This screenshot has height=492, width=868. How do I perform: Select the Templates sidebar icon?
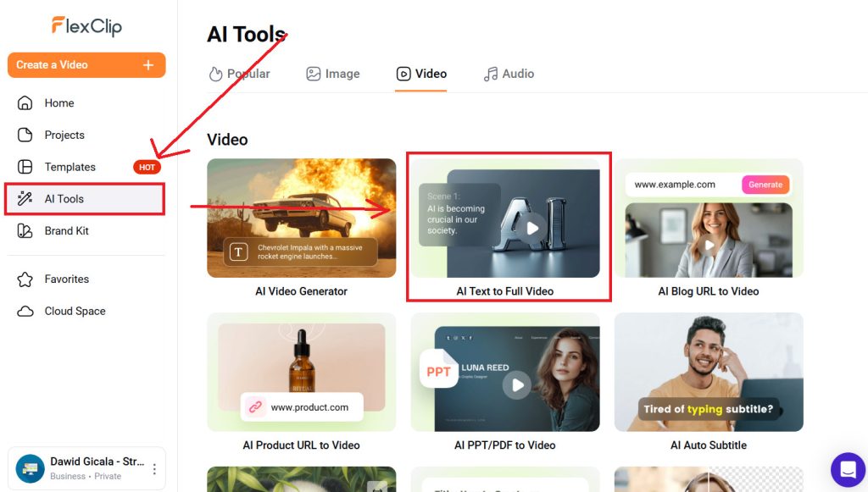(25, 167)
